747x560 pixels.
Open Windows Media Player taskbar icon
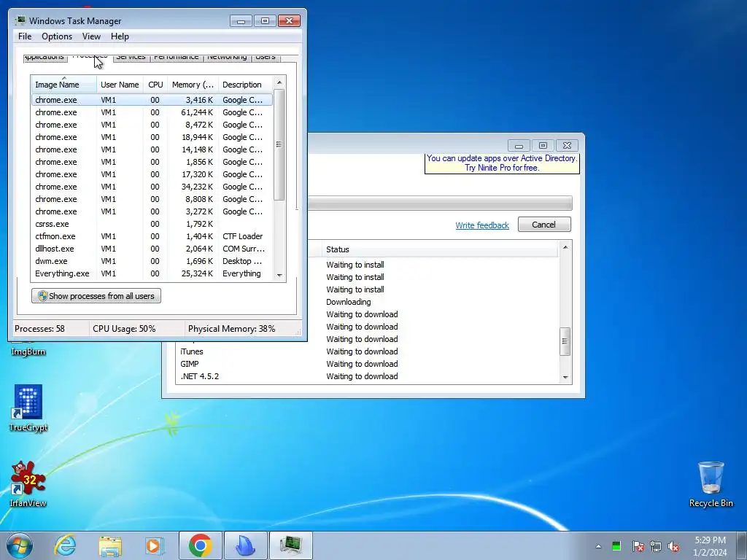pos(155,545)
